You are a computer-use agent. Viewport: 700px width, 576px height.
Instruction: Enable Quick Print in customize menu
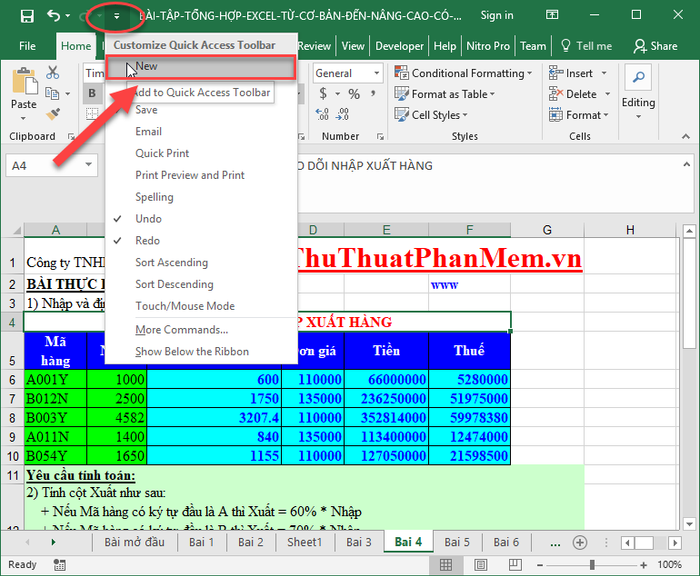(x=162, y=153)
